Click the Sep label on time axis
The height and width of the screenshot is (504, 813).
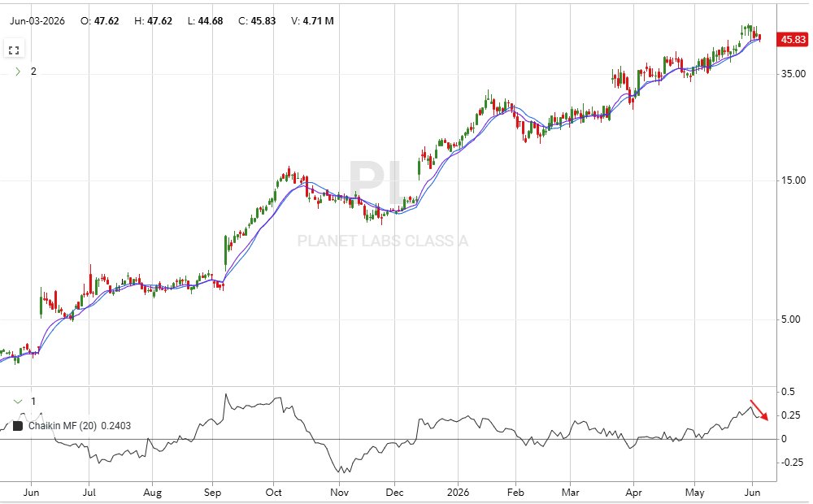[x=212, y=492]
